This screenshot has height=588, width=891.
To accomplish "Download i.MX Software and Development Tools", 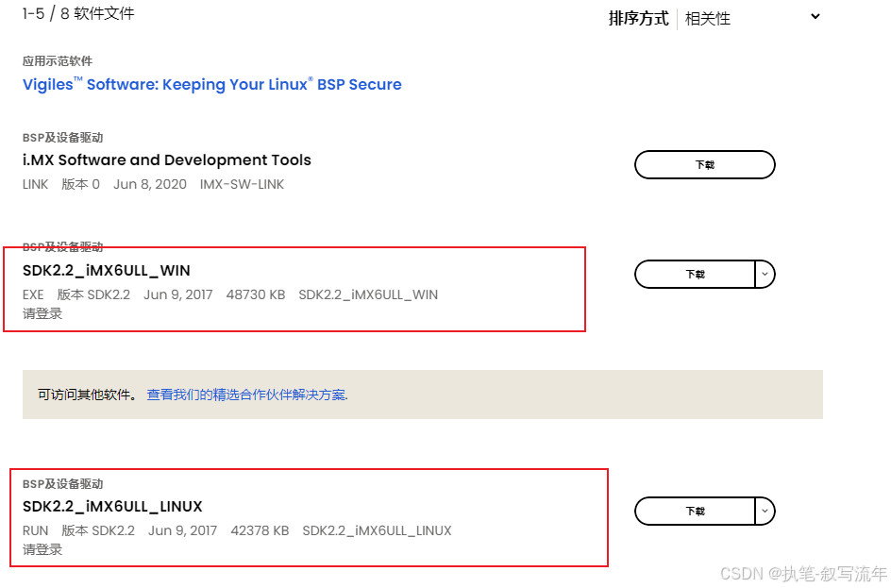I will coord(705,165).
